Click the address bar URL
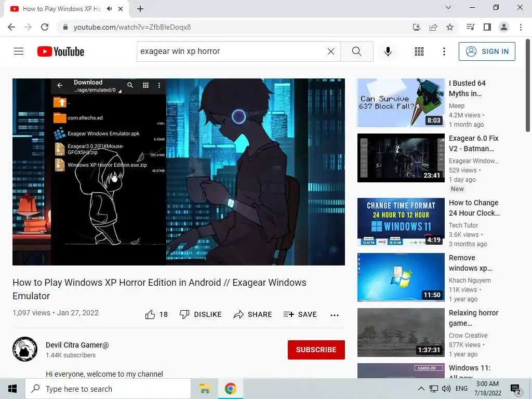 (x=132, y=27)
